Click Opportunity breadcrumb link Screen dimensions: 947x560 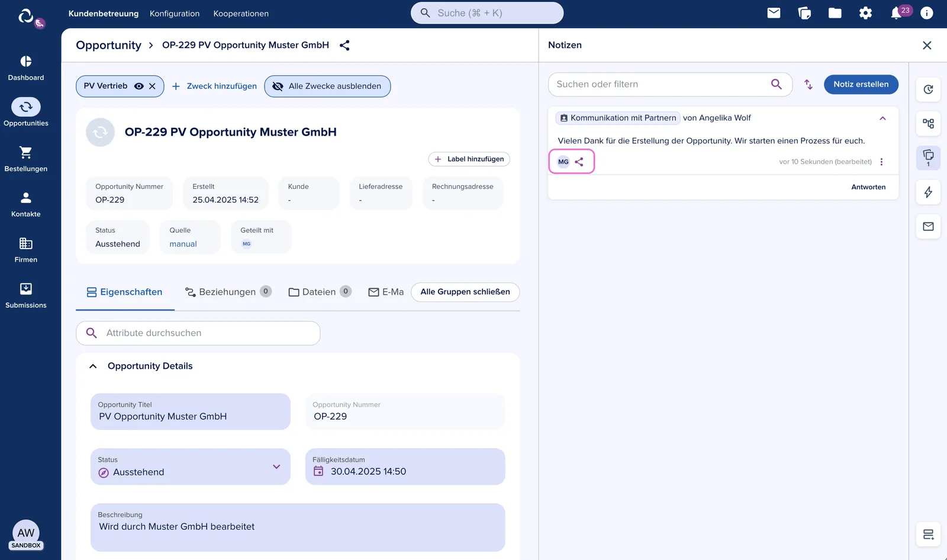click(x=109, y=45)
